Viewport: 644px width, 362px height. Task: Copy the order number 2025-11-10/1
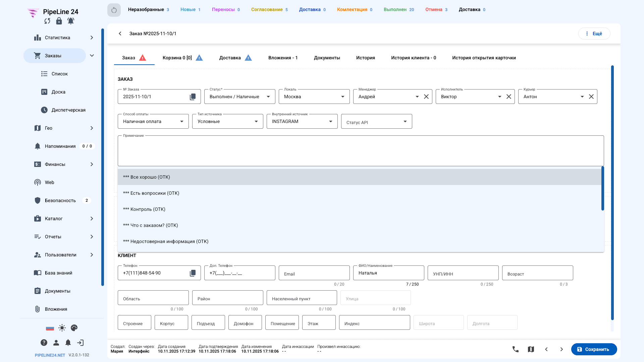[193, 97]
